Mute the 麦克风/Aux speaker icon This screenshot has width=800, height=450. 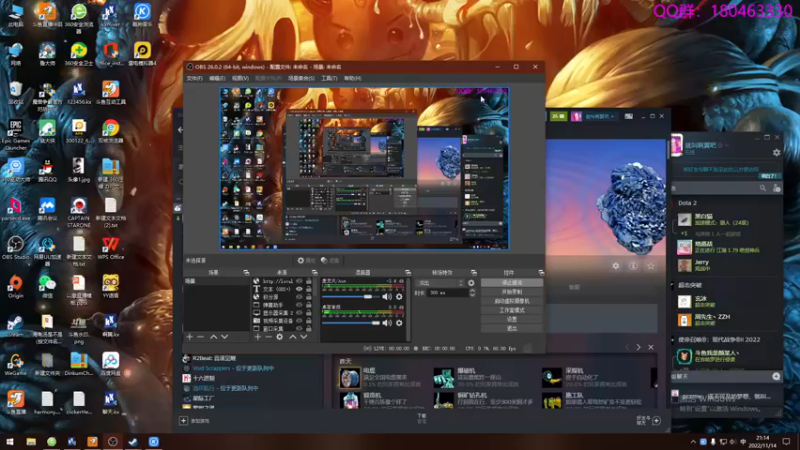point(387,296)
